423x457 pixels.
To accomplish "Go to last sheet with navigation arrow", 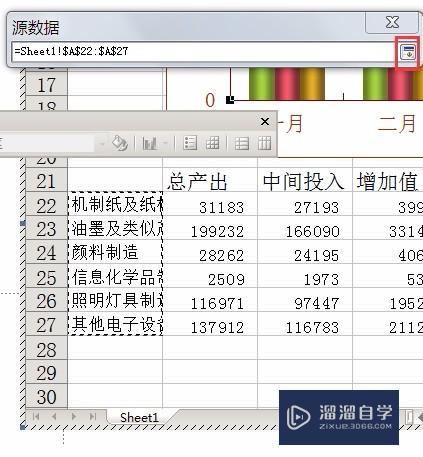I will click(93, 416).
